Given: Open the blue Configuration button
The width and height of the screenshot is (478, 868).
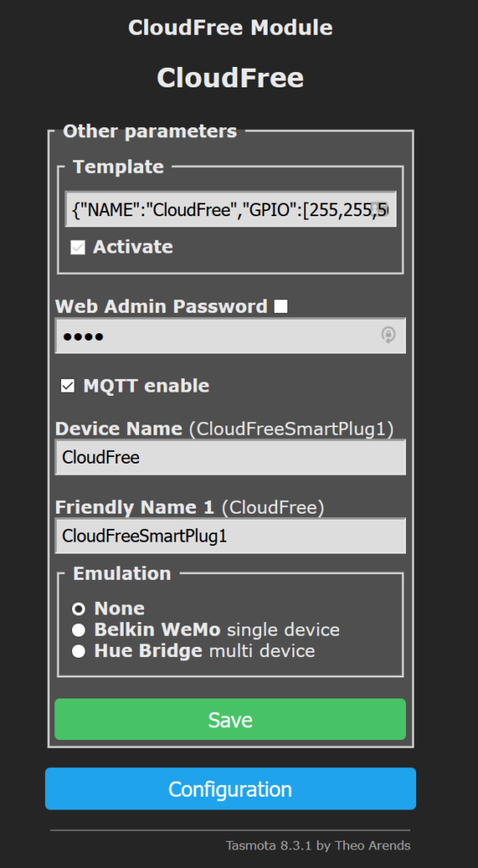Looking at the screenshot, I should (x=231, y=789).
